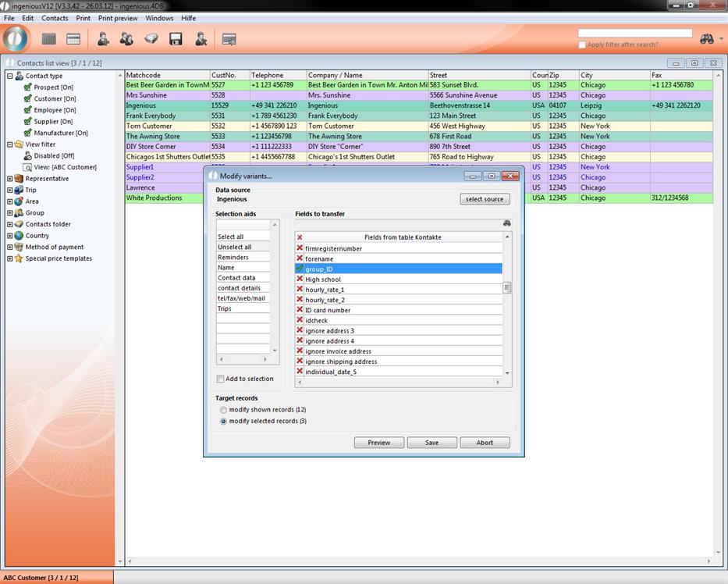Click the binoculars search icon
The height and width of the screenshot is (584, 728).
coord(707,39)
